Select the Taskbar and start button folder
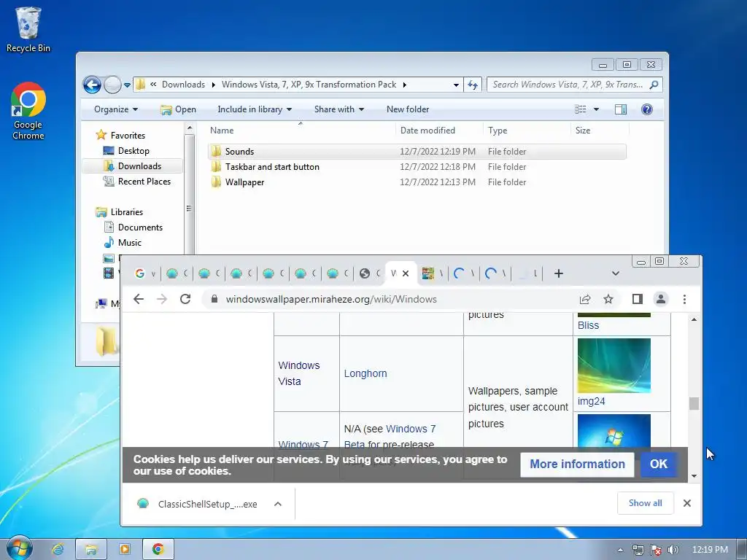The height and width of the screenshot is (560, 747). point(417,167)
